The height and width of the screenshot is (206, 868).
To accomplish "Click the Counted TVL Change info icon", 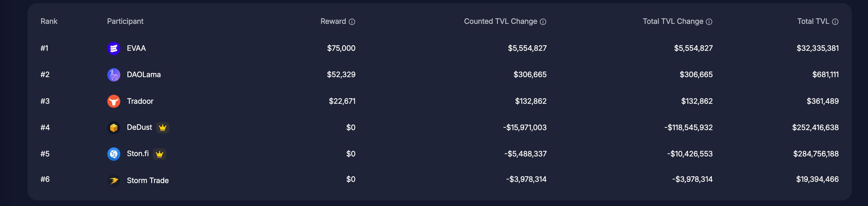I will (543, 22).
